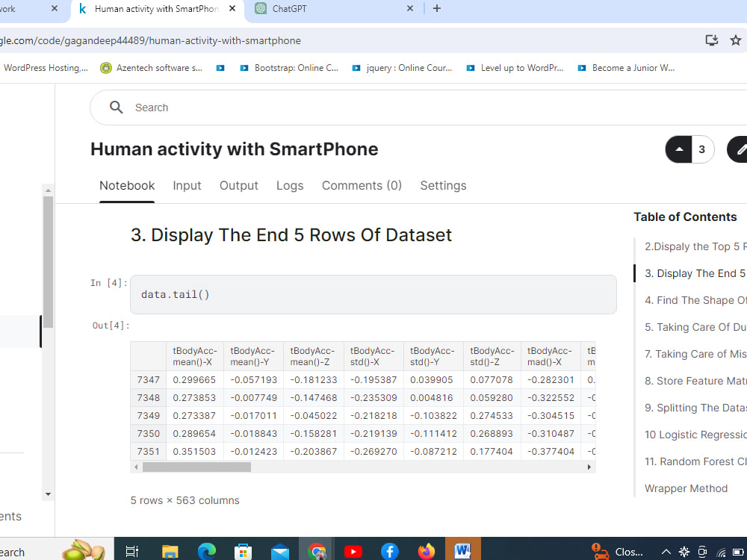Click the battery tray icon
This screenshot has height=560, width=747.
[739, 553]
